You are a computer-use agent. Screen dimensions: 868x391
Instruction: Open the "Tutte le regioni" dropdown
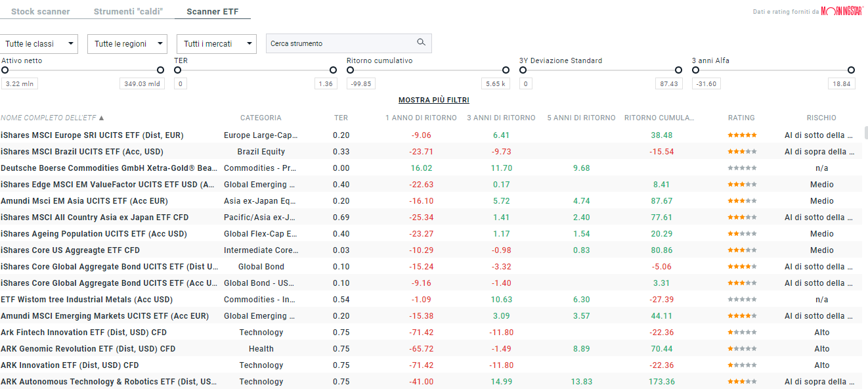(x=127, y=43)
